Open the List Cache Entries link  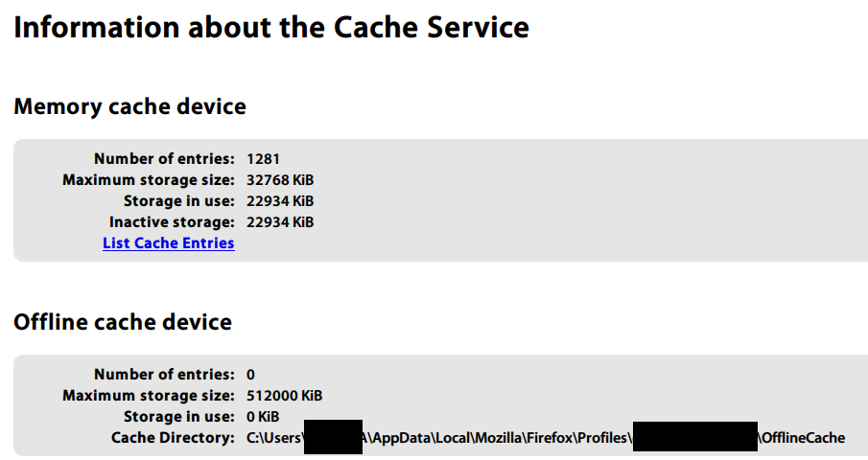(169, 243)
